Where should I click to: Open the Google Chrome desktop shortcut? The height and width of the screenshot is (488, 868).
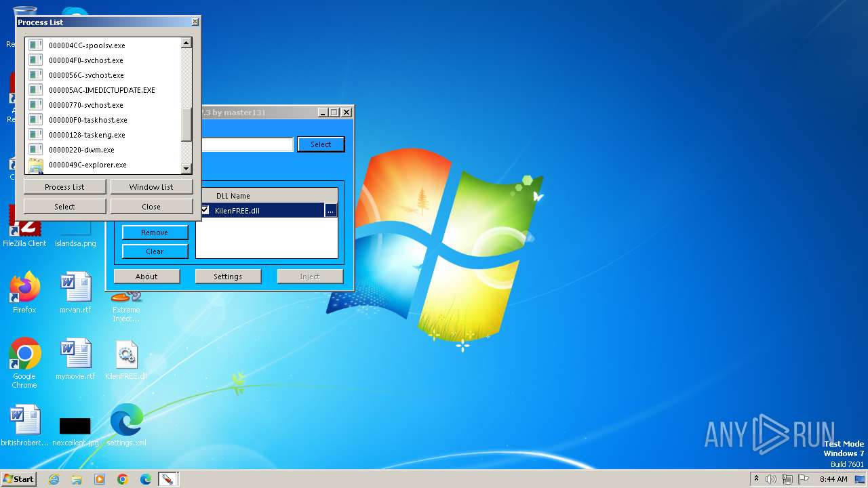24,363
